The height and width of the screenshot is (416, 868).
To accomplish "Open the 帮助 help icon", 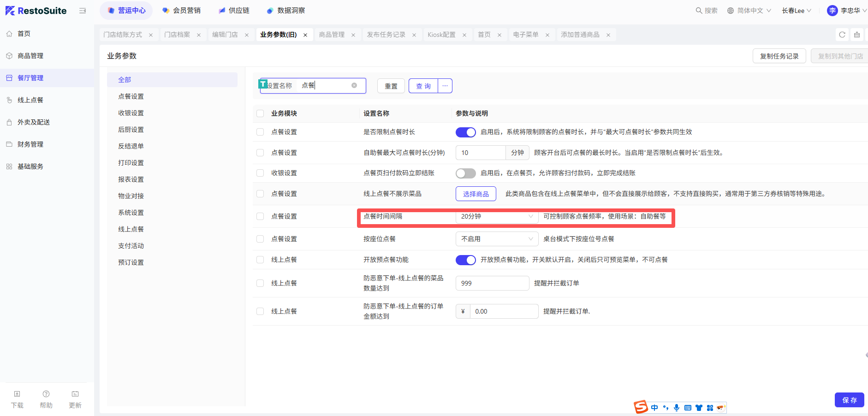I will [46, 394].
